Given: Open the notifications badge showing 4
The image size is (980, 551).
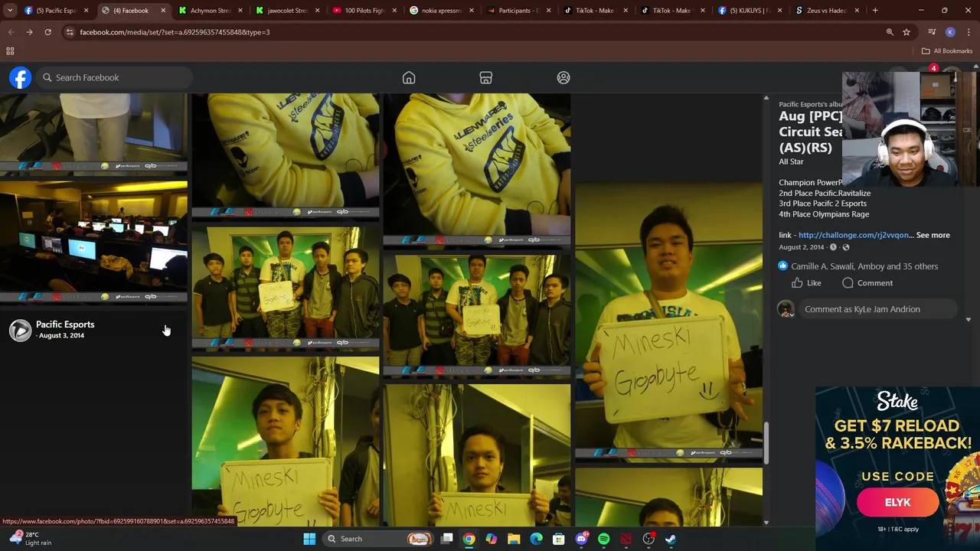Looking at the screenshot, I should 933,69.
